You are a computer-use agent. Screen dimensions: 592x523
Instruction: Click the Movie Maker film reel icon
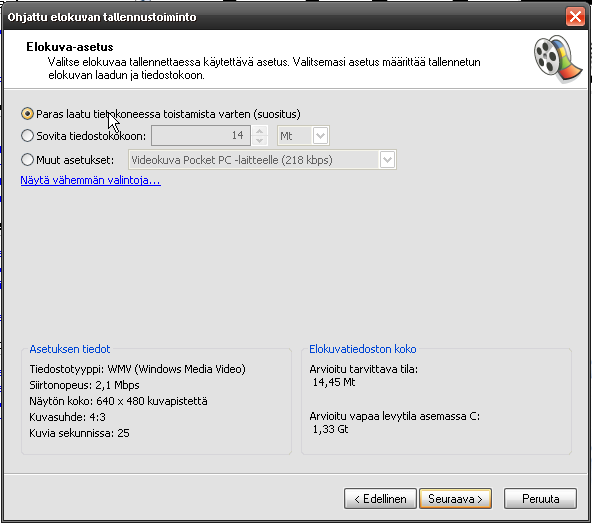(558, 59)
